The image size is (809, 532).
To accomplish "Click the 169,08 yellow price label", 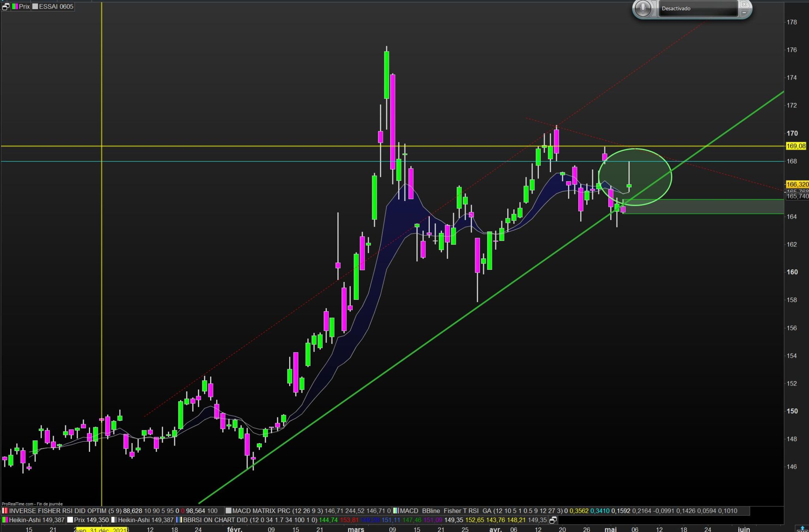I will pos(796,146).
